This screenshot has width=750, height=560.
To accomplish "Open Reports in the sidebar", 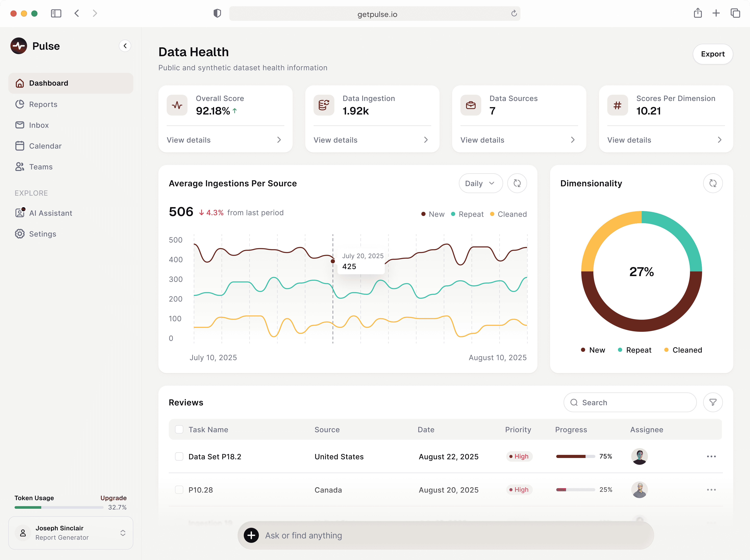I will click(x=43, y=104).
